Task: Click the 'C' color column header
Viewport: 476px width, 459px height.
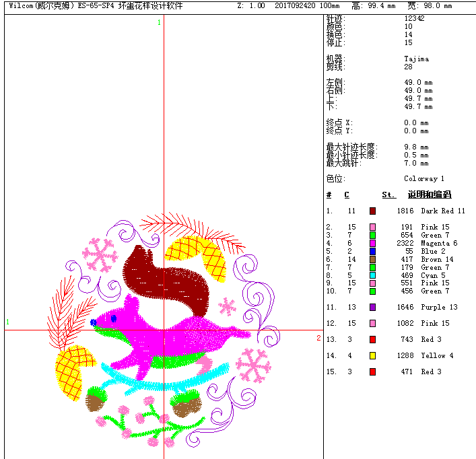Action: [x=347, y=195]
